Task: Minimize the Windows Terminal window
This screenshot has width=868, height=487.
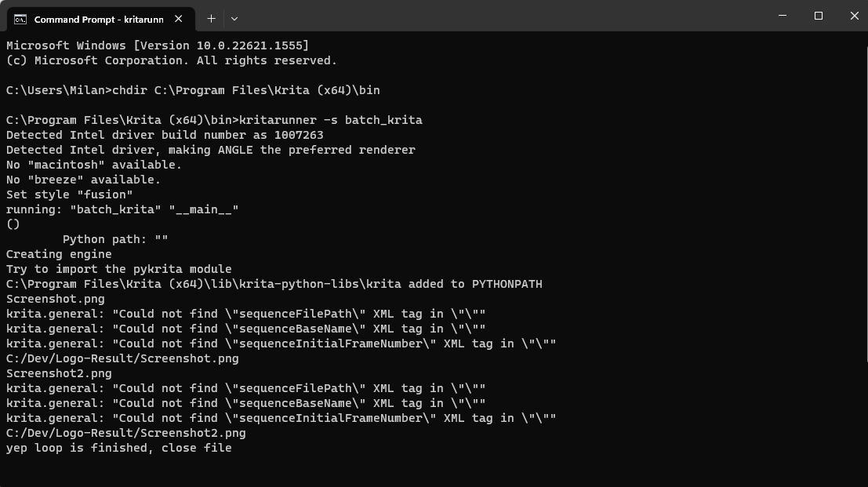Action: tap(782, 15)
